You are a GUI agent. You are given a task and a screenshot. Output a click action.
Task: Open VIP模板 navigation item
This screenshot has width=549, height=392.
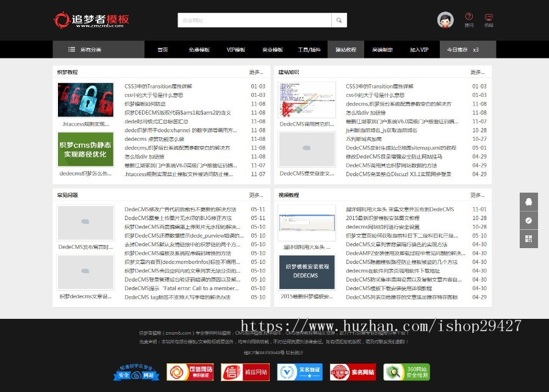235,49
